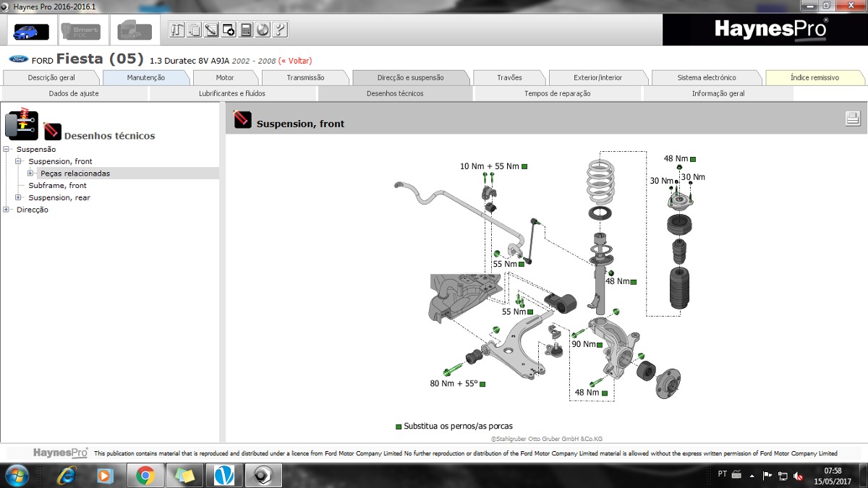This screenshot has width=868, height=488.
Task: Click the copy documents toolbar icon
Action: 194,30
